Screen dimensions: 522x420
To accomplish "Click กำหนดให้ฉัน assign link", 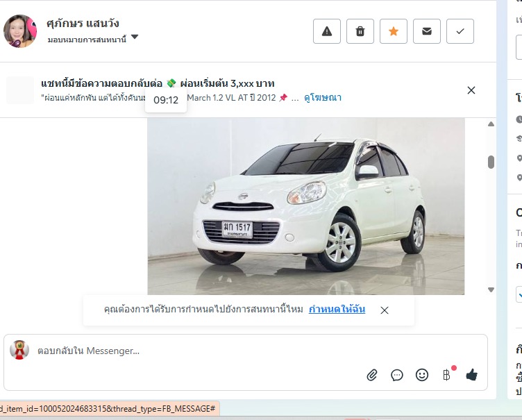I will pos(337,310).
